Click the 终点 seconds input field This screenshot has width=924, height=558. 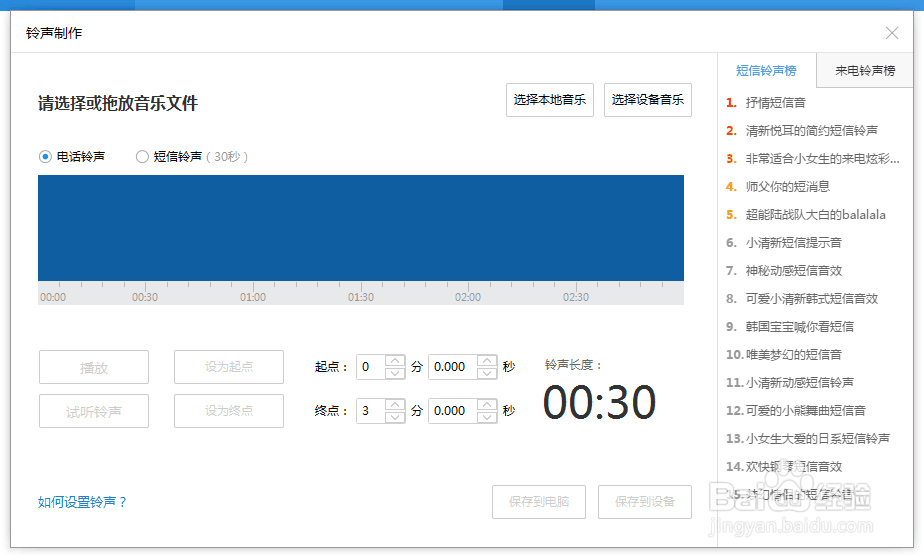coord(453,411)
